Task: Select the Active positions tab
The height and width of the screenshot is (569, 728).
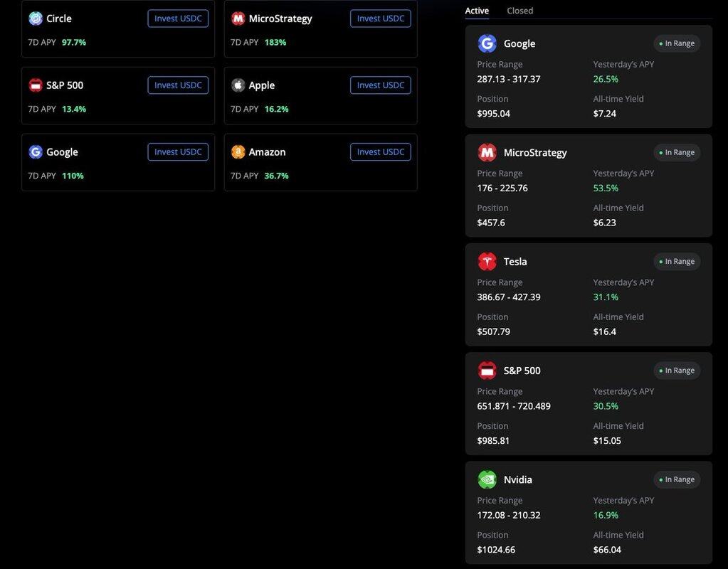Action: coord(477,11)
